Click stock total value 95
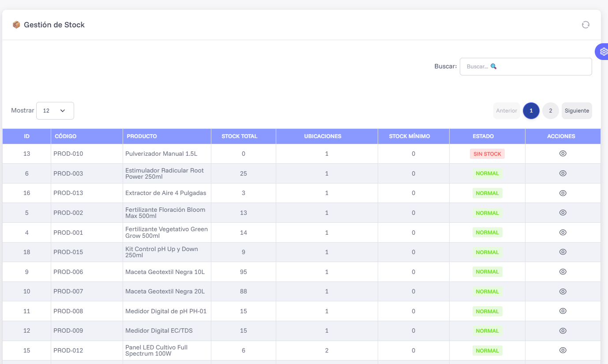Image resolution: width=608 pixels, height=364 pixels. [244, 272]
